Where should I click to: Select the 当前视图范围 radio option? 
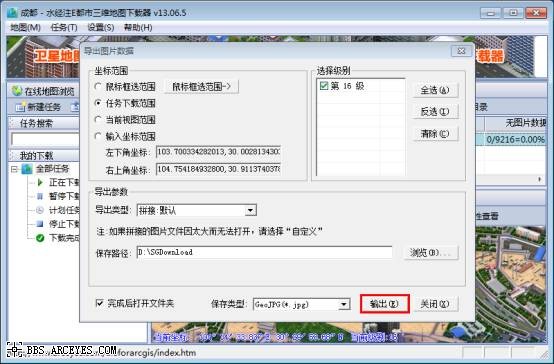click(x=98, y=120)
